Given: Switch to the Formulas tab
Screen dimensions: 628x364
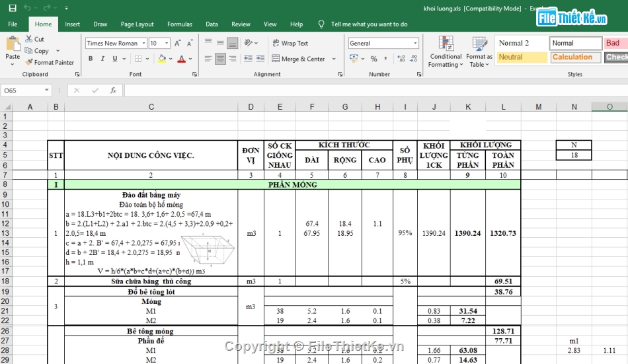Looking at the screenshot, I should [x=179, y=24].
